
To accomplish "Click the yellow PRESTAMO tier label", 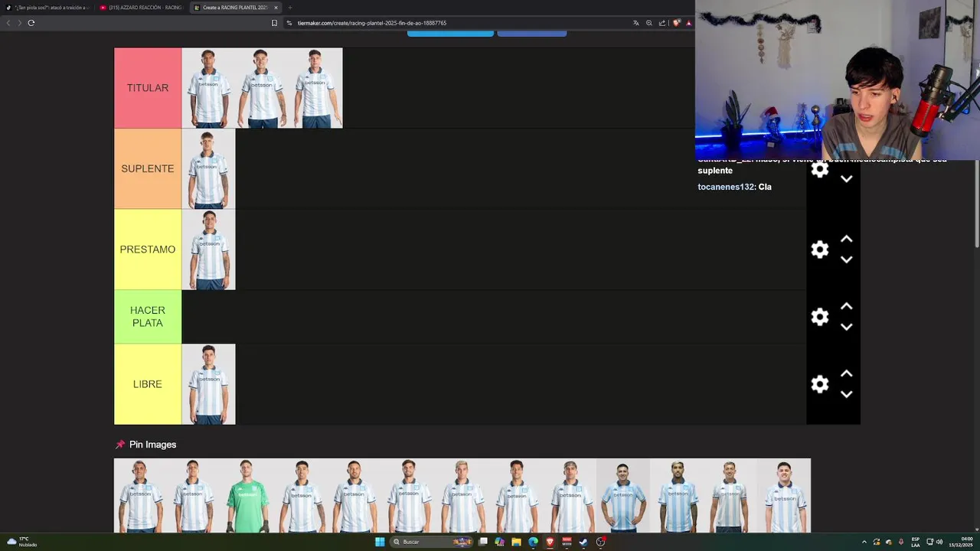I will tap(148, 249).
